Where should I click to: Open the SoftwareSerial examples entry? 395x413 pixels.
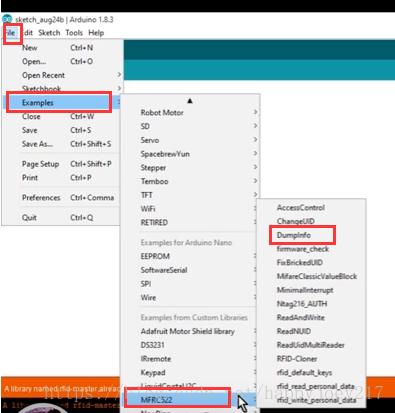[x=189, y=270]
